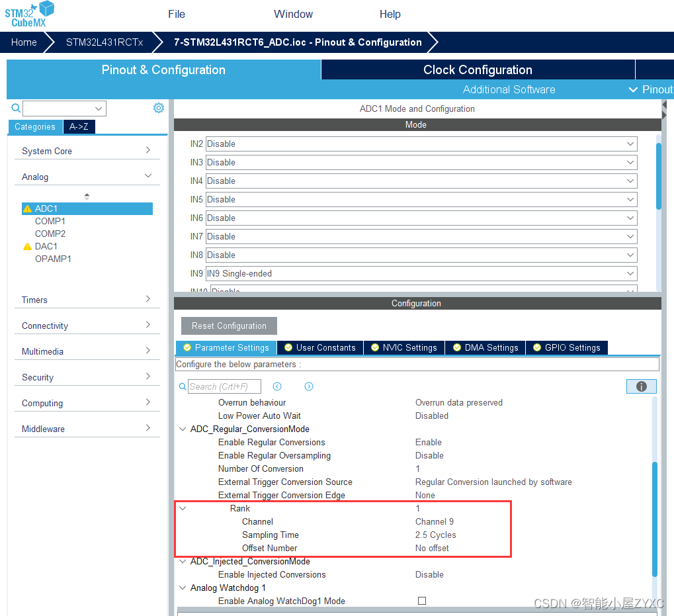674x616 pixels.
Task: Select the Categories tab
Action: pyautogui.click(x=35, y=127)
